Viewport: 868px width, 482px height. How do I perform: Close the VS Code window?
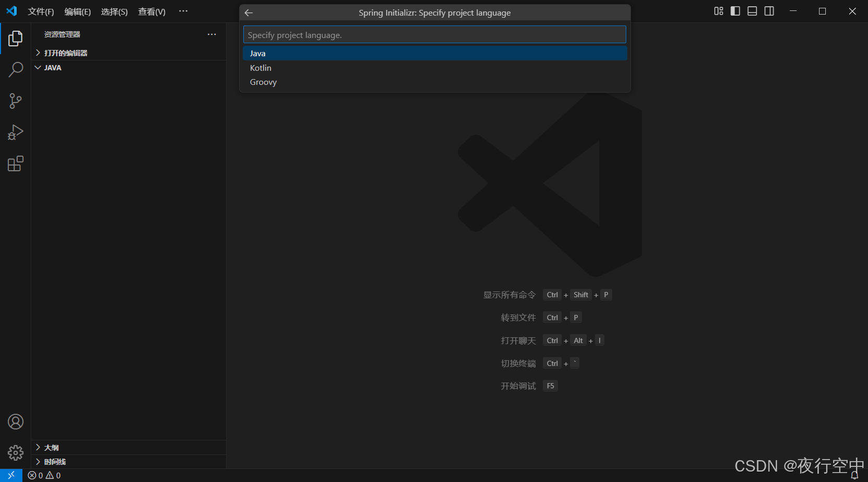852,11
